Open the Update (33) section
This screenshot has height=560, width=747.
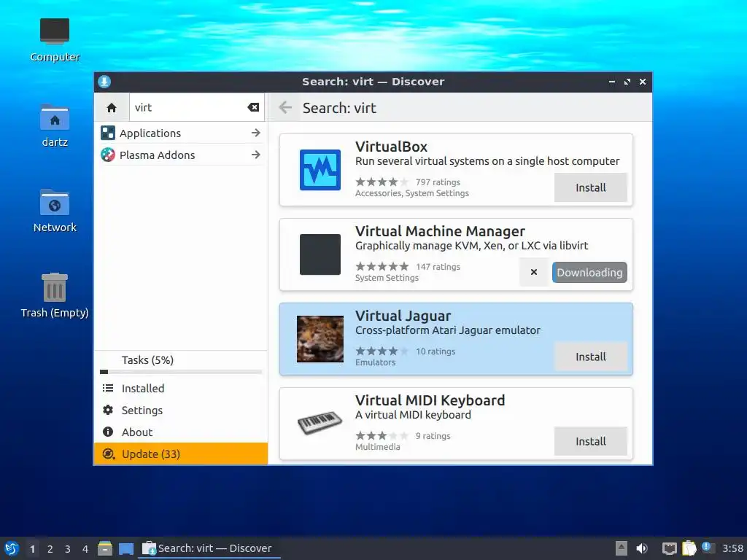(181, 454)
